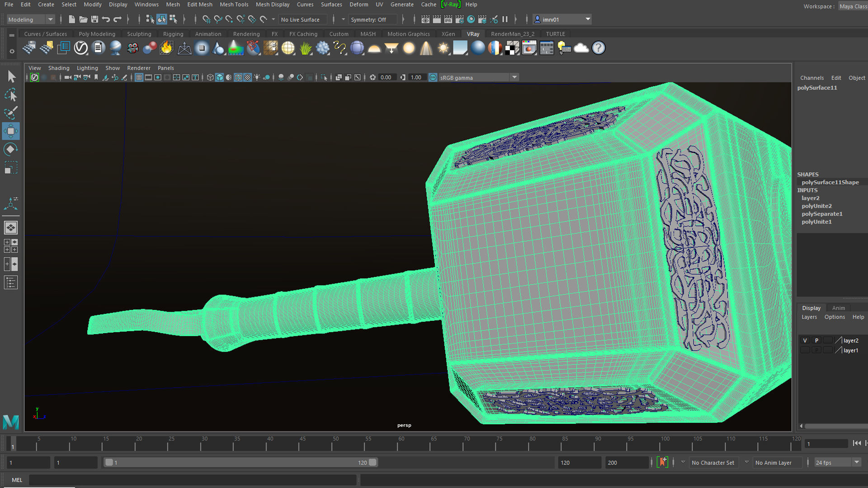The height and width of the screenshot is (488, 868).
Task: Open the imrv01 account dropdown
Action: click(x=562, y=19)
